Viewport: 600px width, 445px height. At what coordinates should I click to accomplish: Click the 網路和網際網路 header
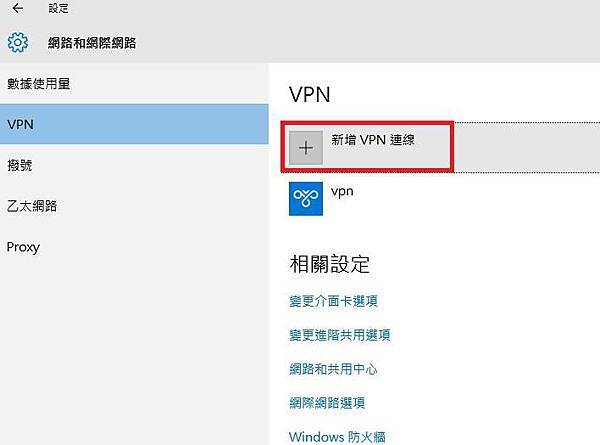(x=92, y=43)
